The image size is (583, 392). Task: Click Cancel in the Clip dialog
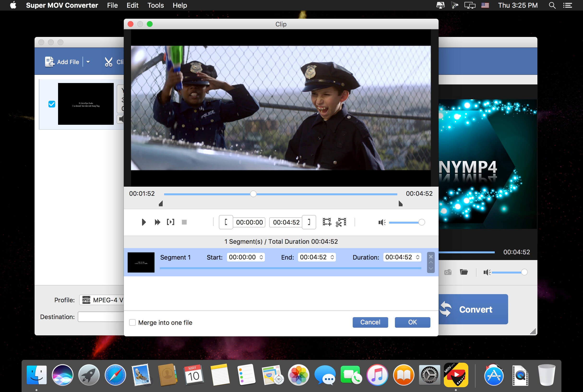point(370,322)
